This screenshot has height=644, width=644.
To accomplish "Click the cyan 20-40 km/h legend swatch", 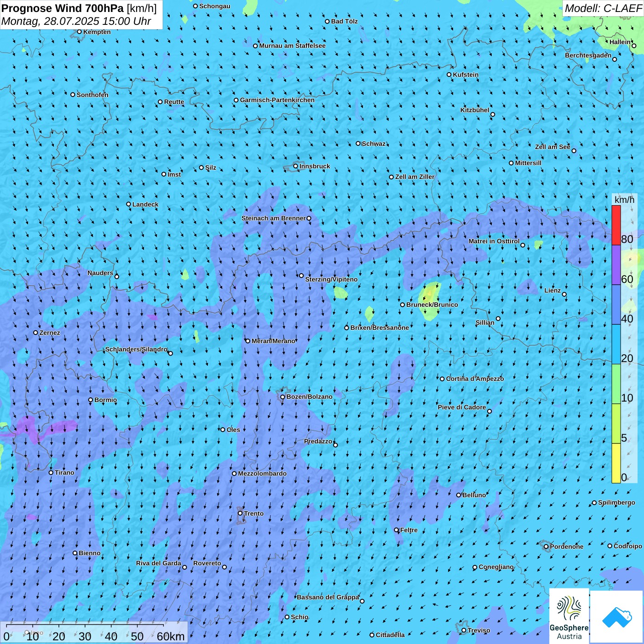I will coord(616,345).
